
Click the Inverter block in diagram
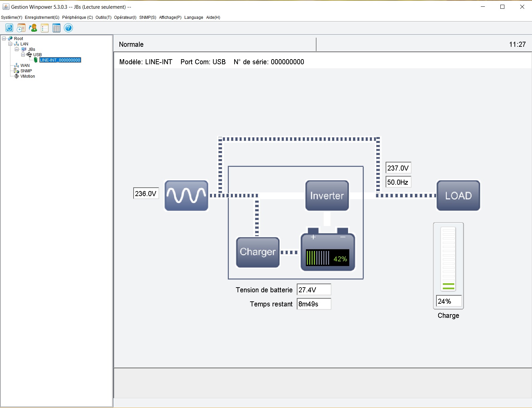pos(327,196)
